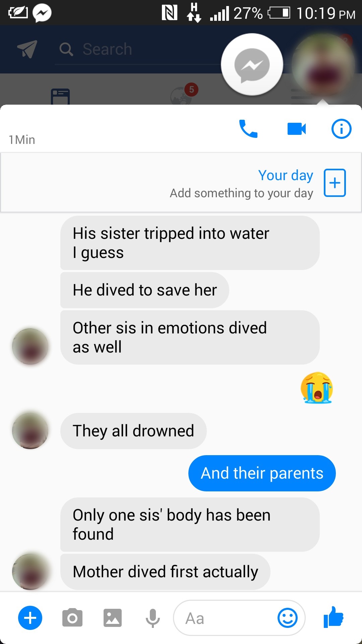Screen dimensions: 362x644
Task: Send a thumbs up like
Action: click(x=333, y=617)
